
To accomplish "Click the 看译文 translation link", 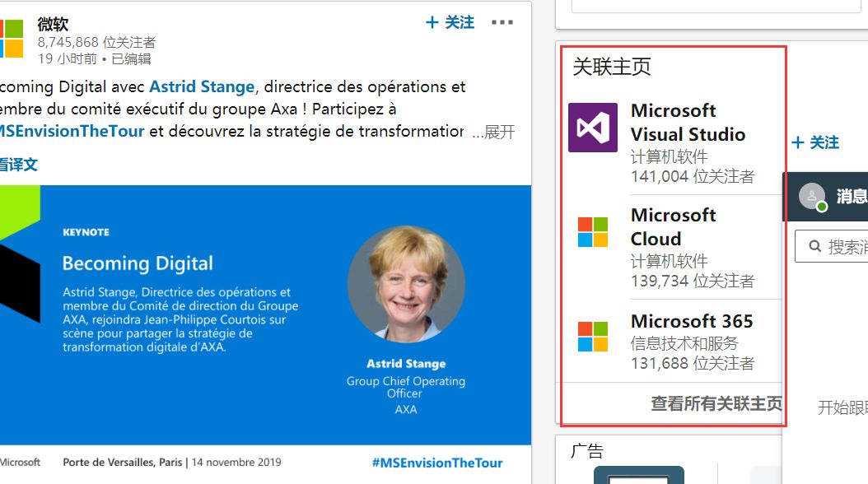I will (18, 165).
